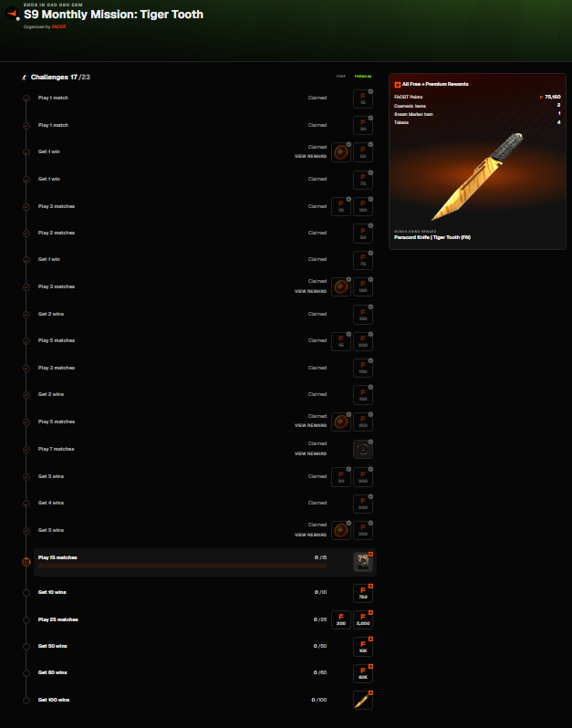Click the Free column header
This screenshot has width=572, height=728.
click(x=341, y=77)
